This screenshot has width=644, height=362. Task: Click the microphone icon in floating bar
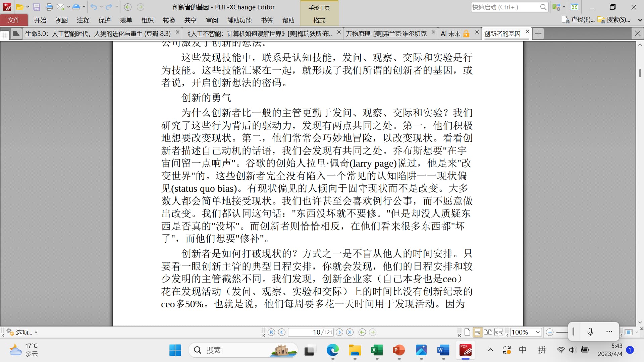point(590,332)
